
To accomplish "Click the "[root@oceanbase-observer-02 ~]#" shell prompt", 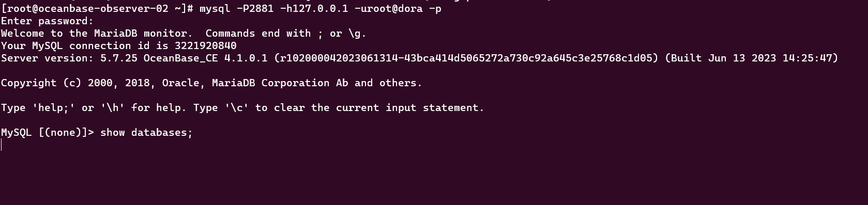I will tap(97, 9).
